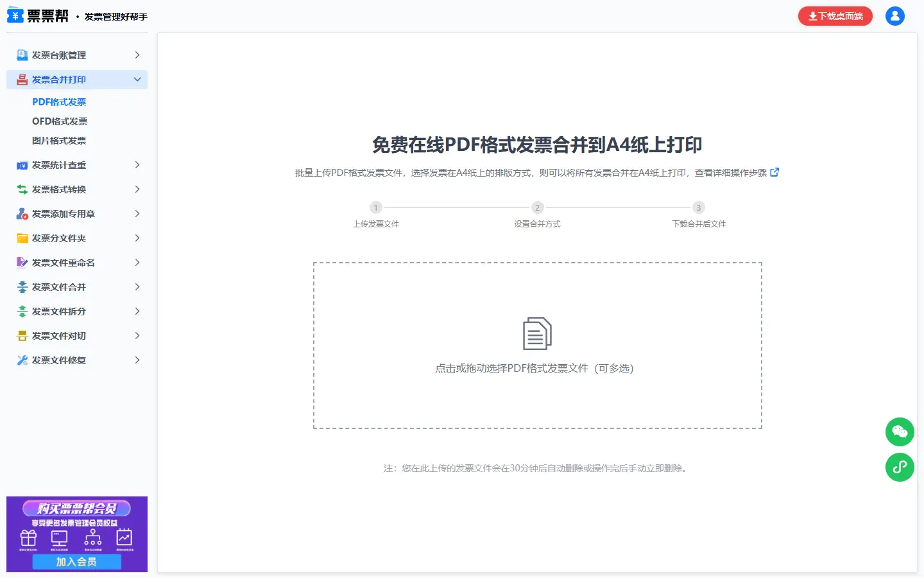Click the 票票帮 logo icon
The image size is (924, 578).
(15, 15)
